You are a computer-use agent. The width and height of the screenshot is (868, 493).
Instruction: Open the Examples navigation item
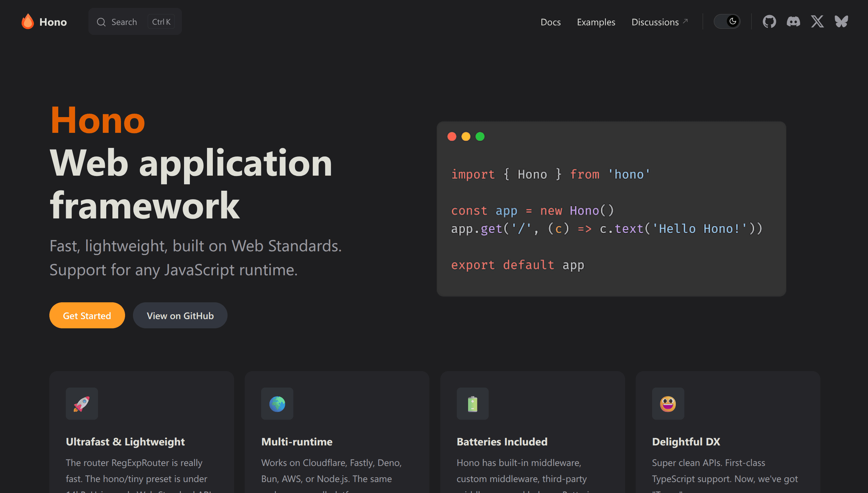tap(596, 22)
